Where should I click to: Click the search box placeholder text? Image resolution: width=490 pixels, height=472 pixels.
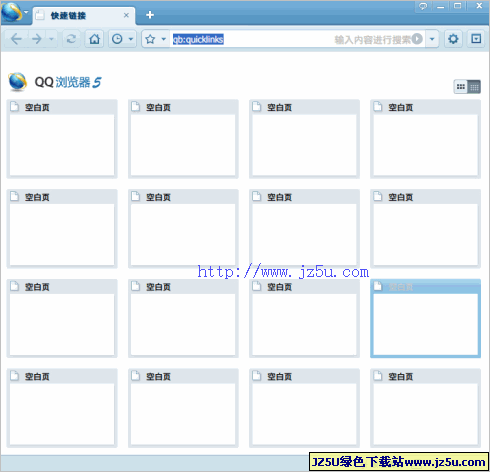point(372,40)
